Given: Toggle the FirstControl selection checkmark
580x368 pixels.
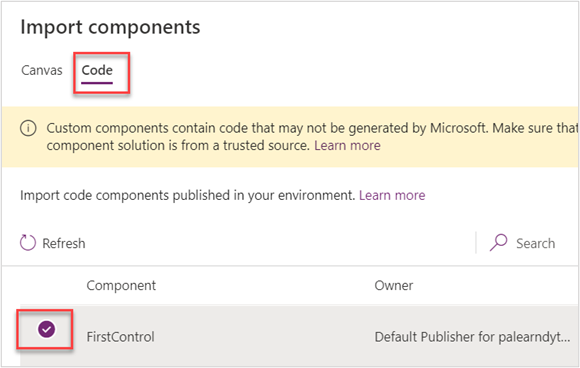Looking at the screenshot, I should coord(47,329).
